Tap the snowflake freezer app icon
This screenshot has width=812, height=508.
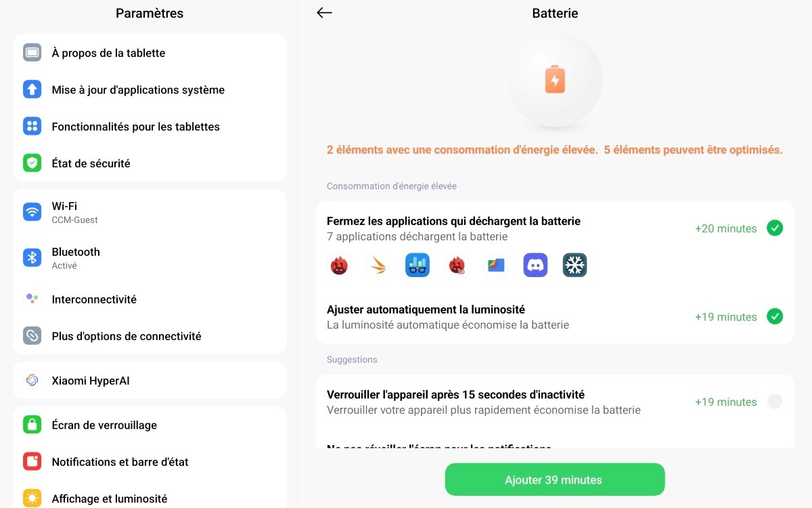(574, 265)
